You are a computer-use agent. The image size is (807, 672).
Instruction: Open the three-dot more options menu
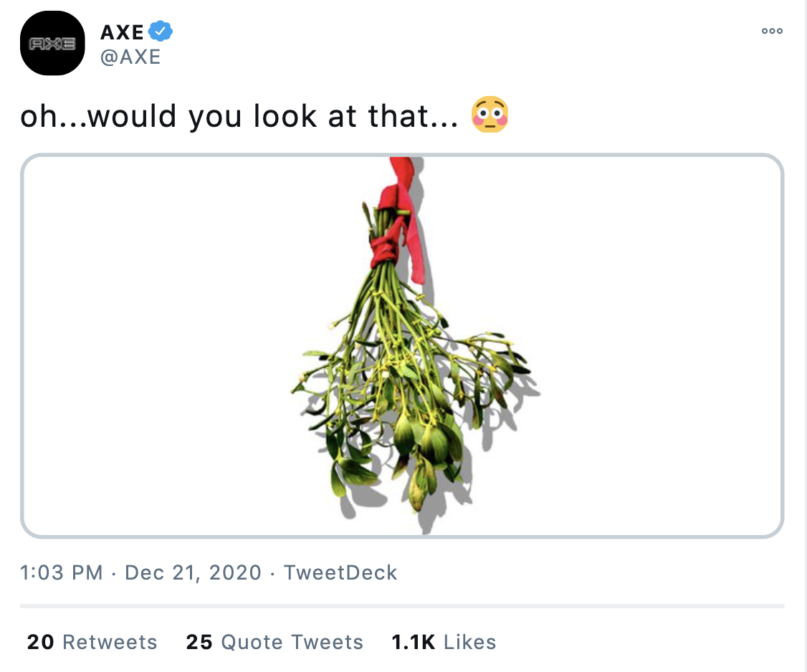click(x=772, y=31)
